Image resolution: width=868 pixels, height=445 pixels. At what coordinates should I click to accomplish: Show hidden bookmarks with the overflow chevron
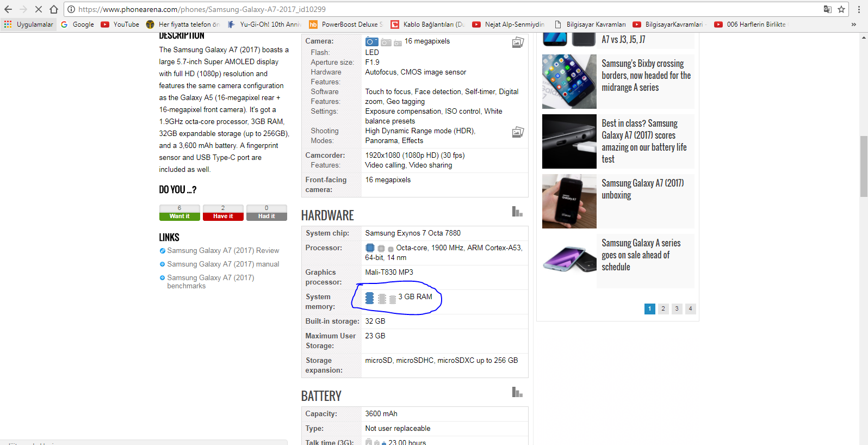pyautogui.click(x=854, y=24)
